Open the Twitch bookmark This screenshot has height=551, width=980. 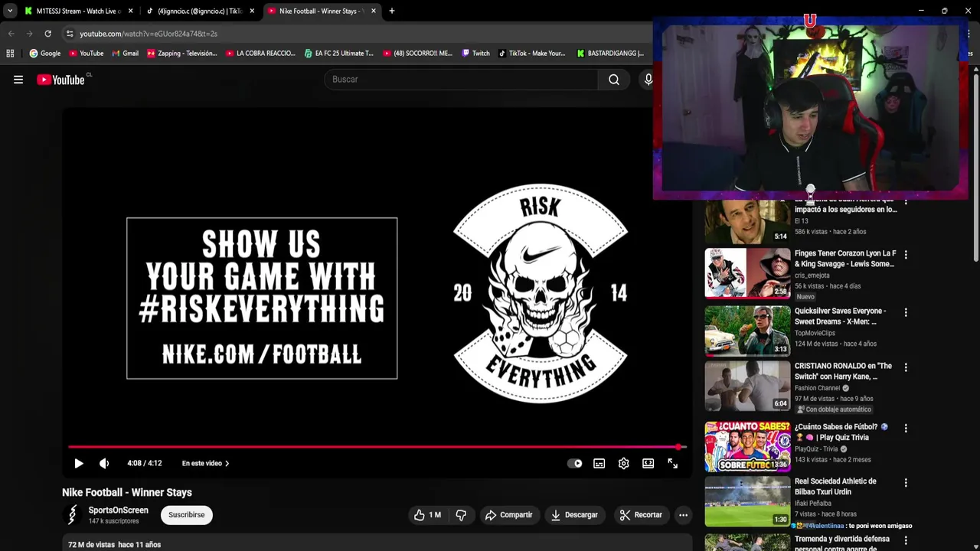pos(475,54)
